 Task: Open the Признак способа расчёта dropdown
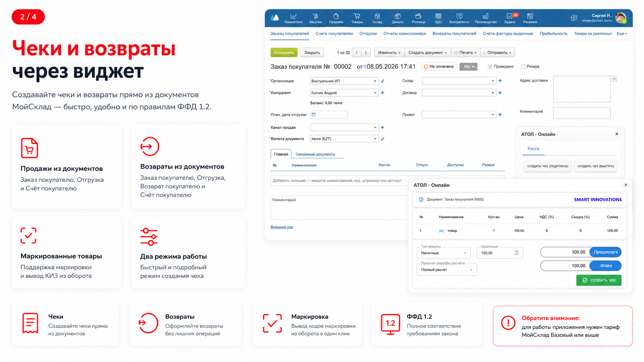[447, 270]
